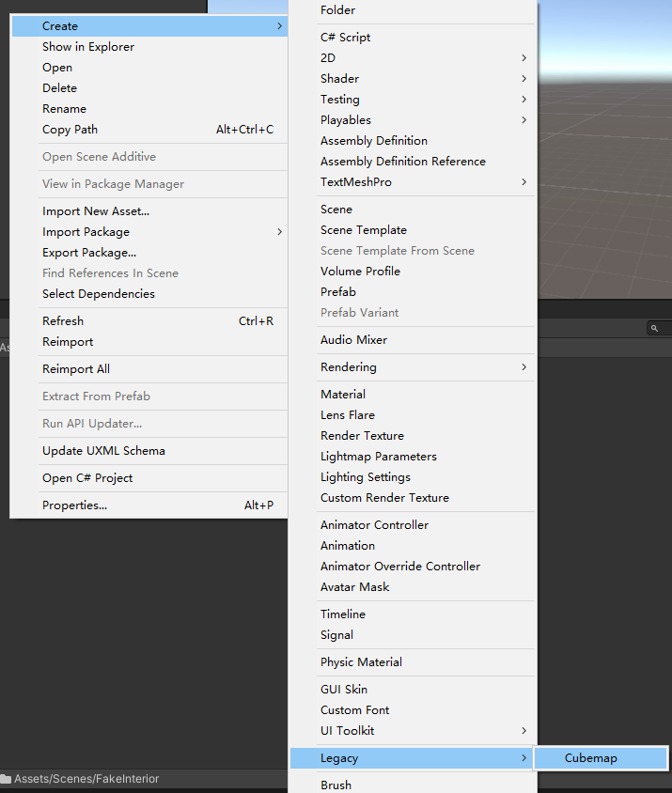Click Refresh menu item

pyautogui.click(x=149, y=321)
